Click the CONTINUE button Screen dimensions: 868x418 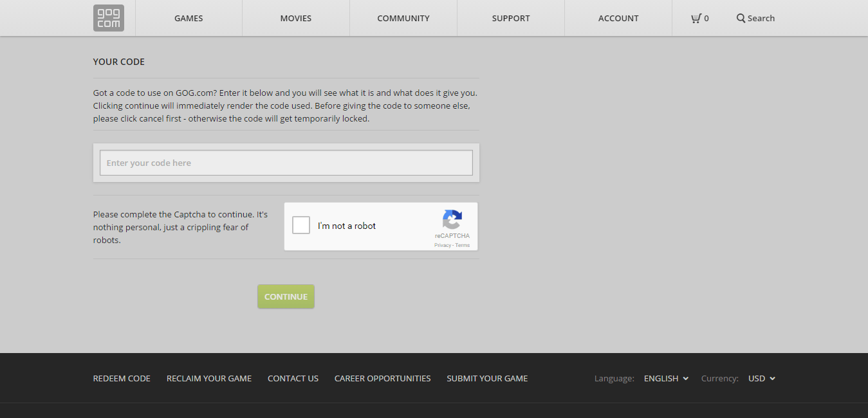pyautogui.click(x=286, y=296)
